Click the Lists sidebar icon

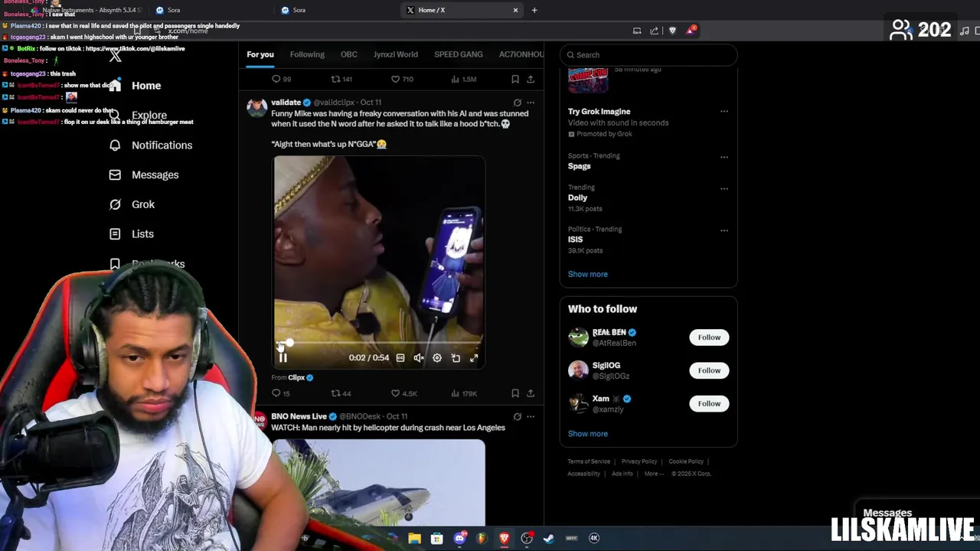115,234
